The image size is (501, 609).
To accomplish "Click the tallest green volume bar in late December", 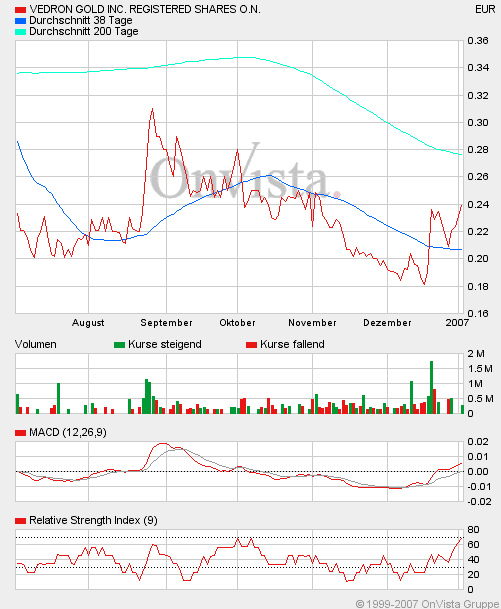I will (x=431, y=387).
